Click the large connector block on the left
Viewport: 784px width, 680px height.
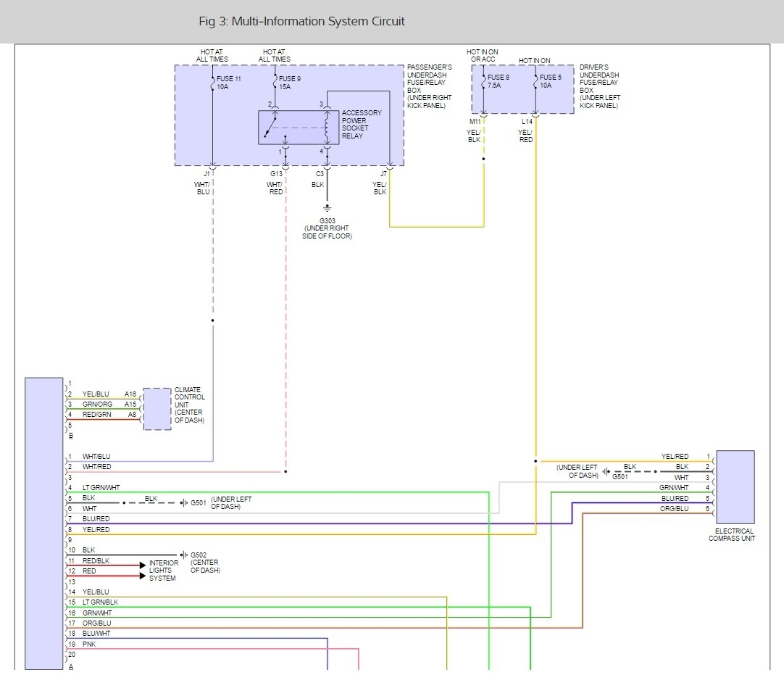pos(44,523)
